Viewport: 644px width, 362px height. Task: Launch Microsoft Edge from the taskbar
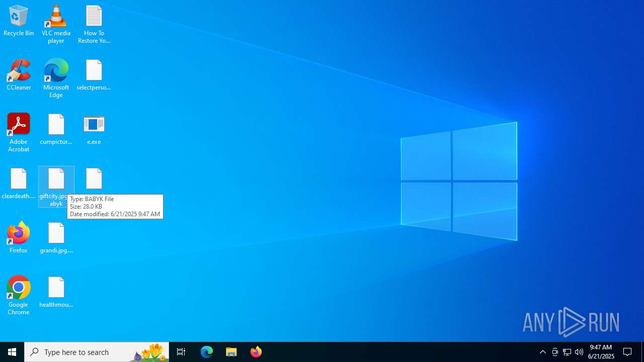pos(207,352)
